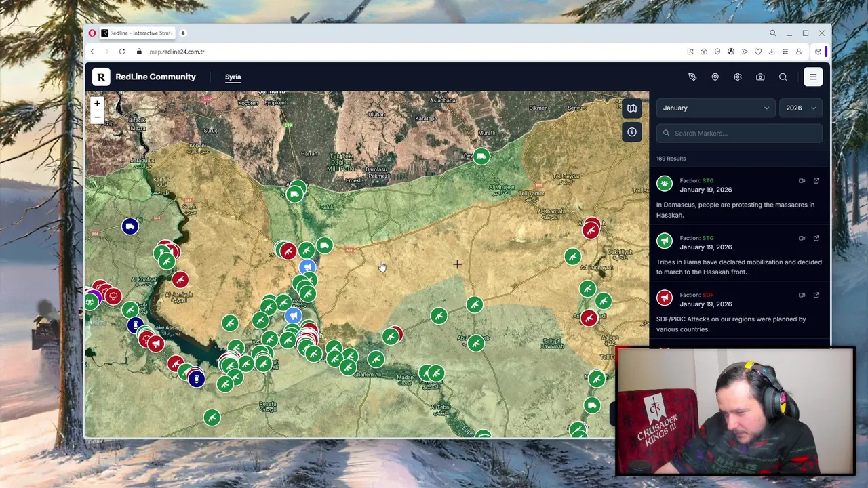Viewport: 868px width, 488px height.
Task: Click the address bar URL map.redline24.com.tr
Action: [177, 52]
